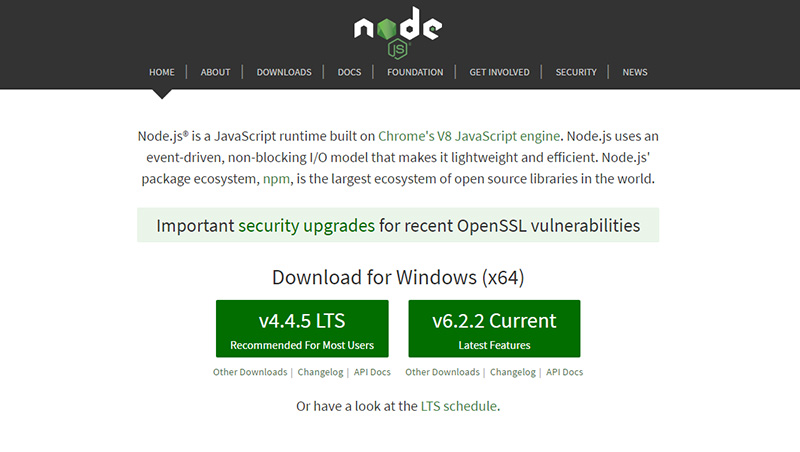Open the NEWS navigation item
800x452 pixels.
coord(635,72)
